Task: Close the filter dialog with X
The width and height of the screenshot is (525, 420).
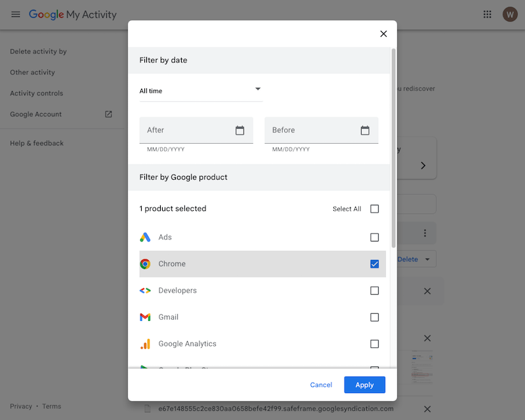Action: [383, 34]
